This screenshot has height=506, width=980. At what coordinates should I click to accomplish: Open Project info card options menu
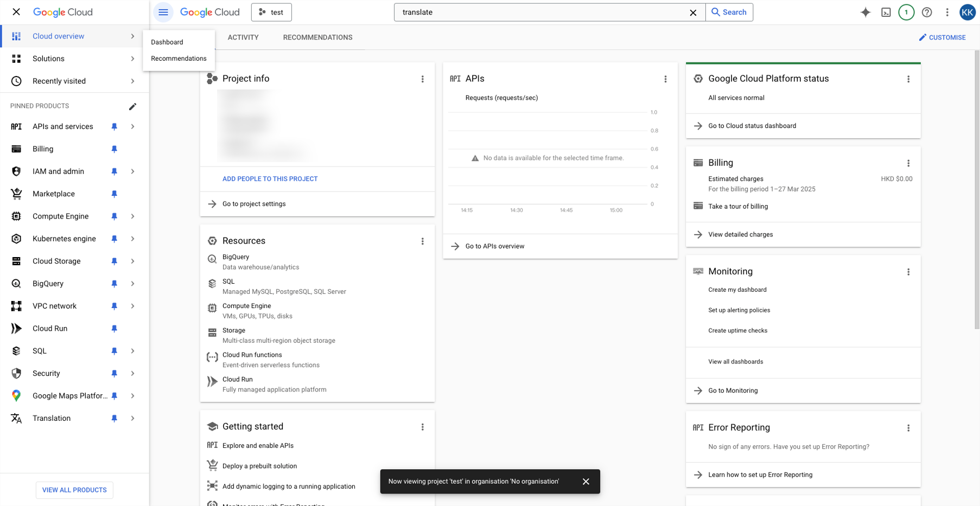coord(423,79)
